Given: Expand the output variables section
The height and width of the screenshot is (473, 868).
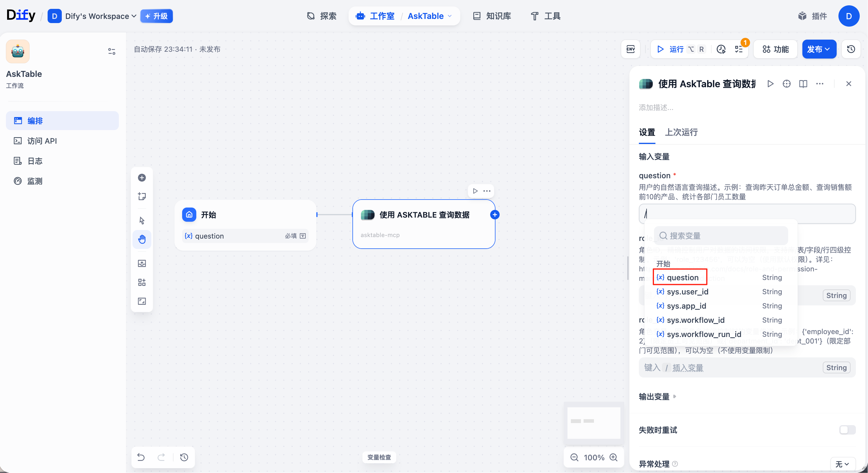Looking at the screenshot, I should [x=658, y=396].
